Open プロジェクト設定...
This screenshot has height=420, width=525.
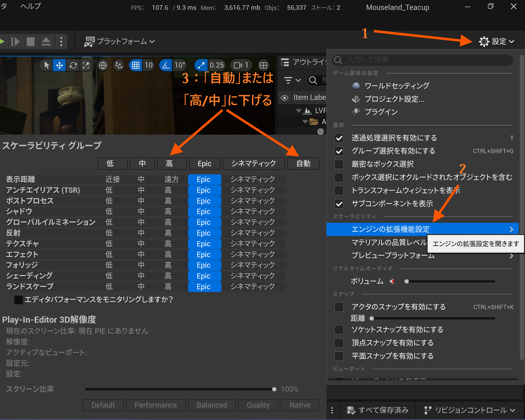pos(394,99)
